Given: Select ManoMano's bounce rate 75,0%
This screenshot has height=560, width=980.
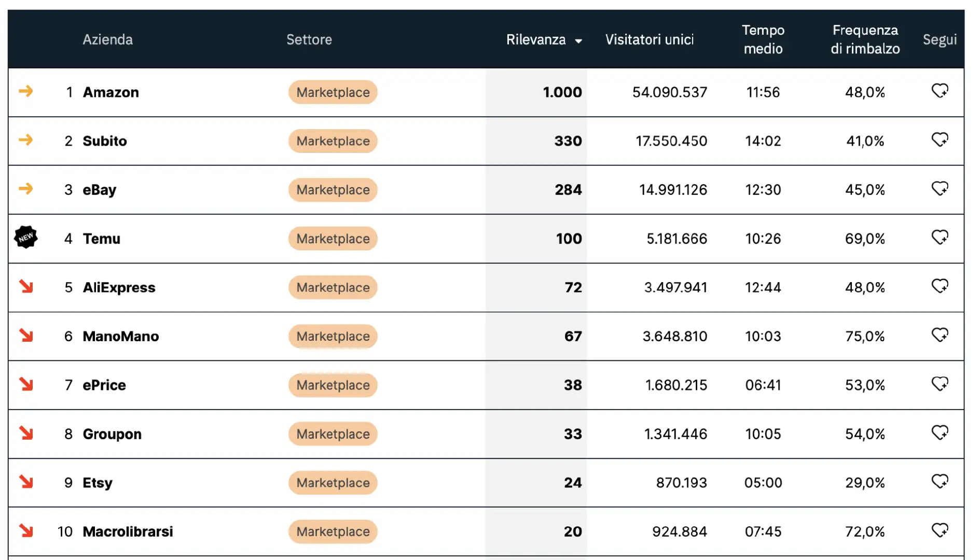Looking at the screenshot, I should tap(865, 336).
